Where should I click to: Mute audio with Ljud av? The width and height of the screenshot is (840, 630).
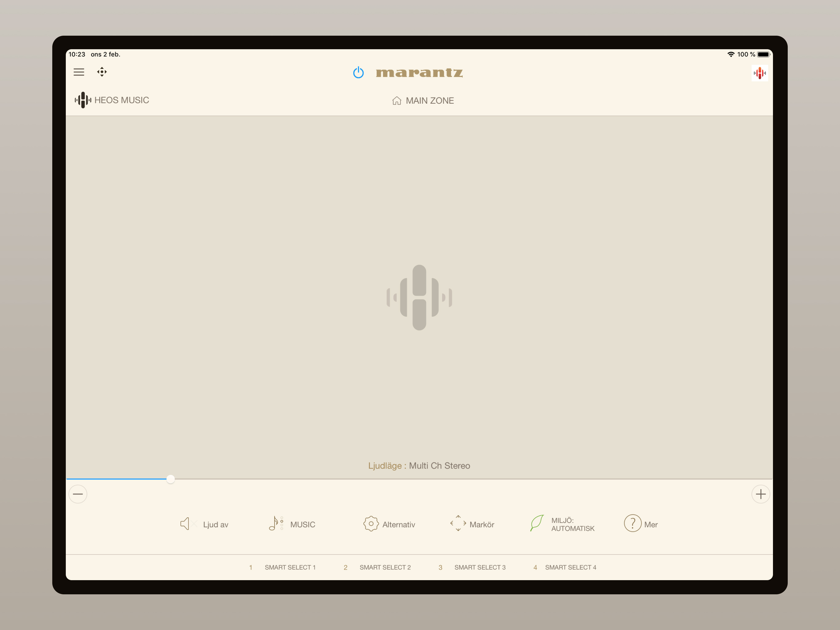(204, 524)
